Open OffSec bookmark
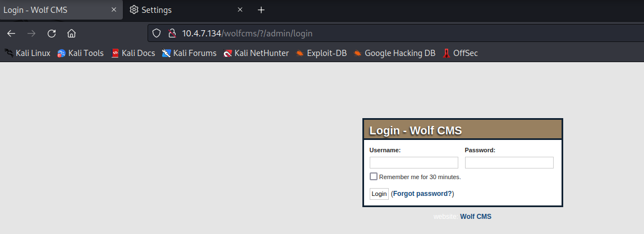 tap(461, 53)
